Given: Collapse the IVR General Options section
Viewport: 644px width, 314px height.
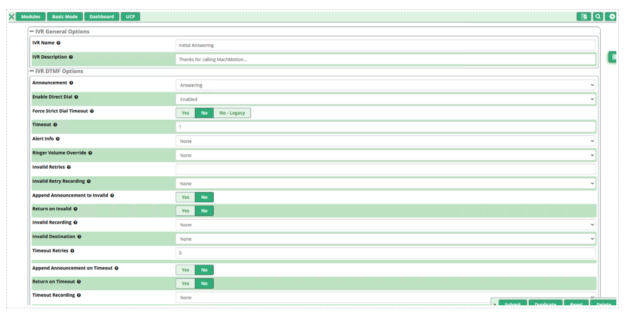Looking at the screenshot, I should (32, 32).
